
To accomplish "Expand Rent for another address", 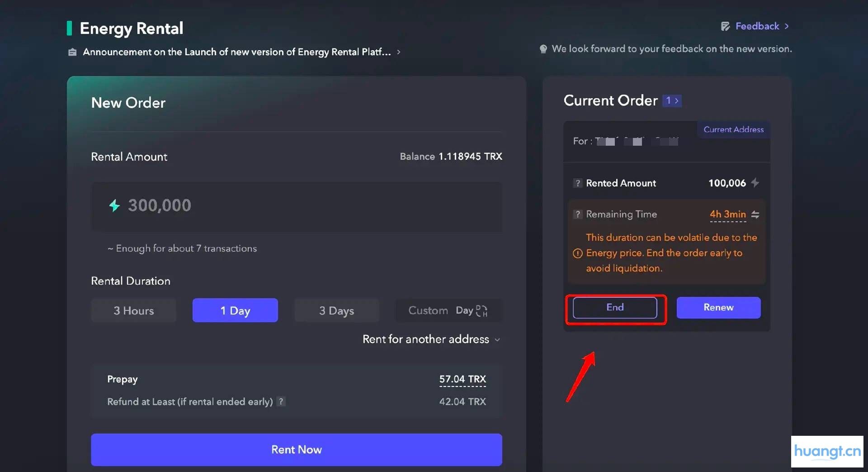I will click(431, 339).
